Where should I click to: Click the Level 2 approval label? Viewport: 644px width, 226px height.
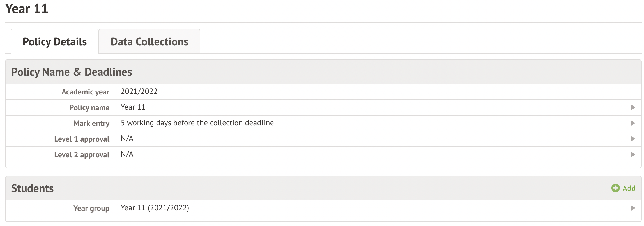tap(82, 155)
